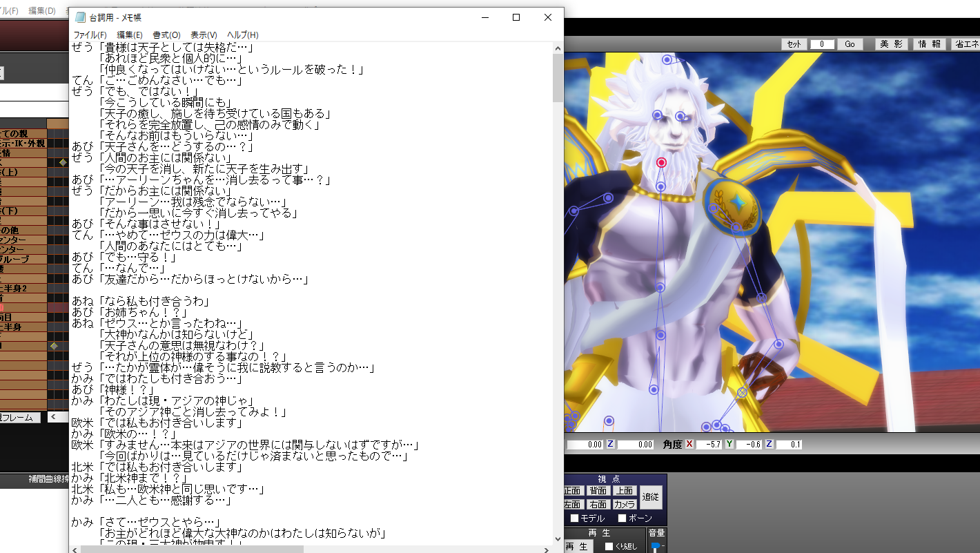The image size is (980, 553).
Task: Click the blue Z angle axis icon
Action: coord(769,445)
